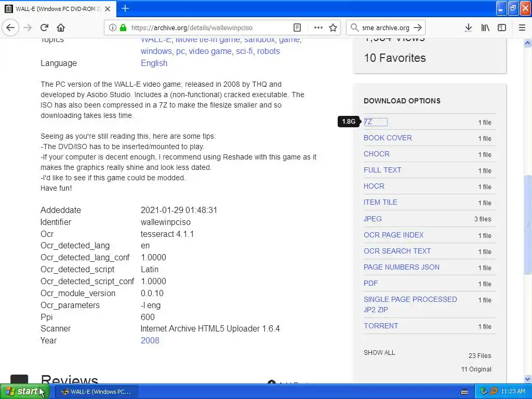
Task: Open the PAGE NUMBERS JSON download
Action: pyautogui.click(x=402, y=267)
